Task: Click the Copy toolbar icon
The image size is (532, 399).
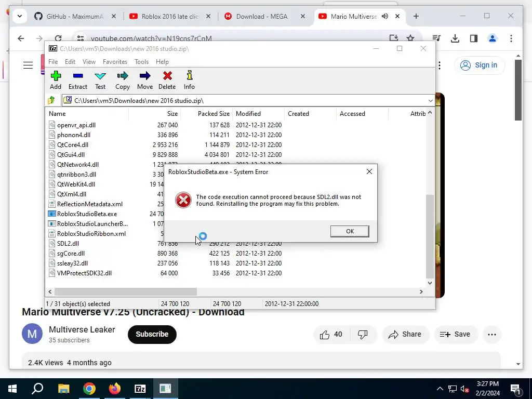Action: (123, 80)
